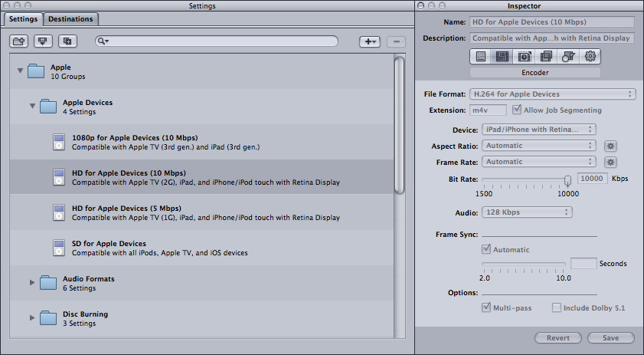Open the Summary pane in Inspector
644x355 pixels.
(x=481, y=57)
